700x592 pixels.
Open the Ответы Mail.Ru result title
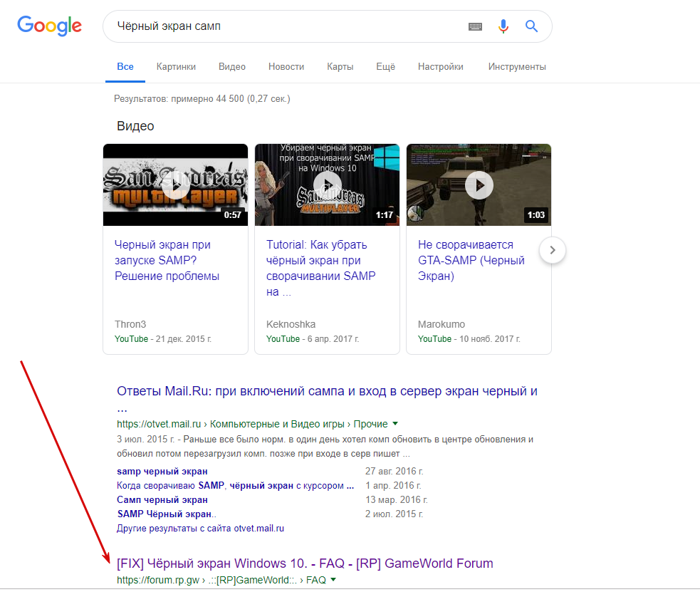(328, 399)
